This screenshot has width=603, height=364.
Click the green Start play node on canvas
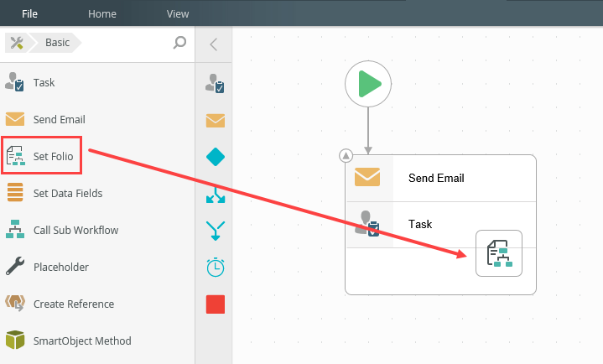(368, 84)
